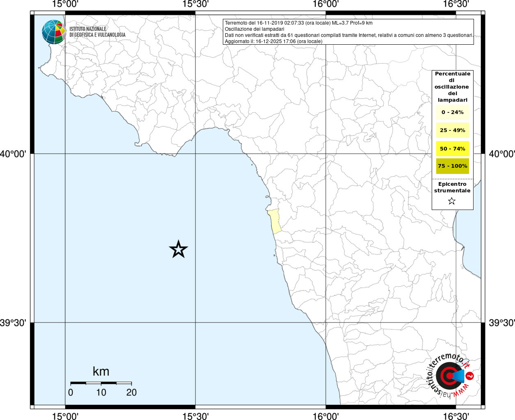515x420 pixels.
Task: Click the 50 - 74% legend swatch
Action: coord(453,148)
